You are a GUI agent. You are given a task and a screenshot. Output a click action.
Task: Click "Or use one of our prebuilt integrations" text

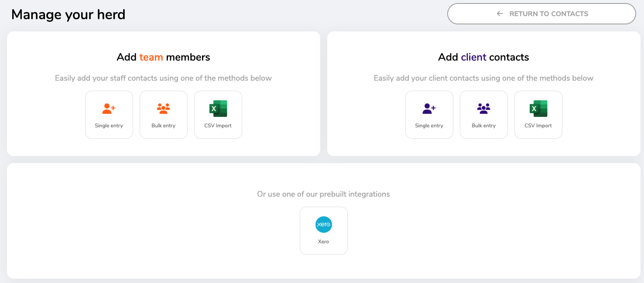[x=323, y=194]
